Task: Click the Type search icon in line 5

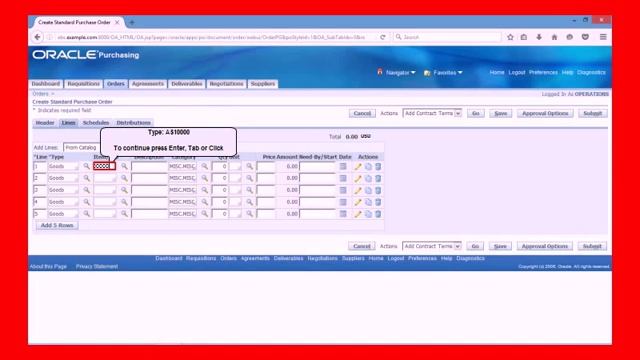Action: point(87,214)
